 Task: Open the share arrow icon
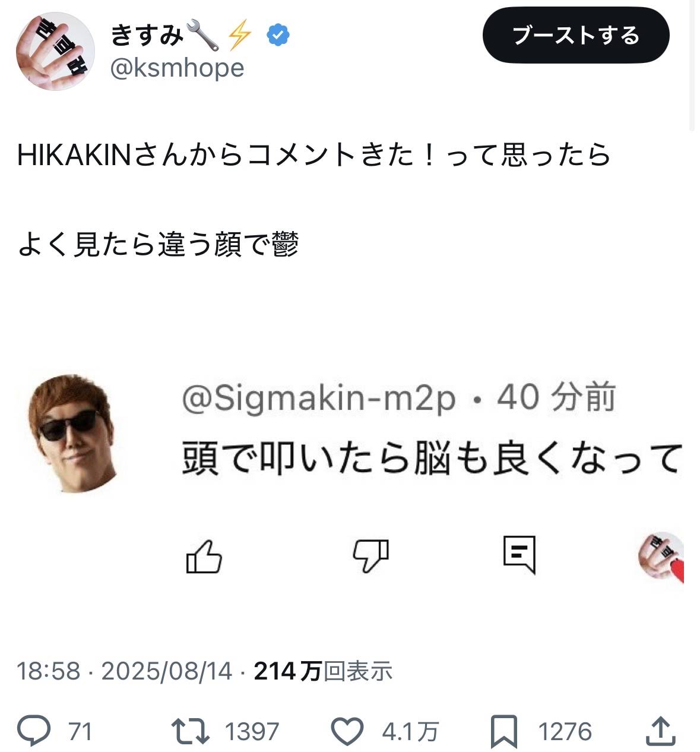tap(659, 731)
